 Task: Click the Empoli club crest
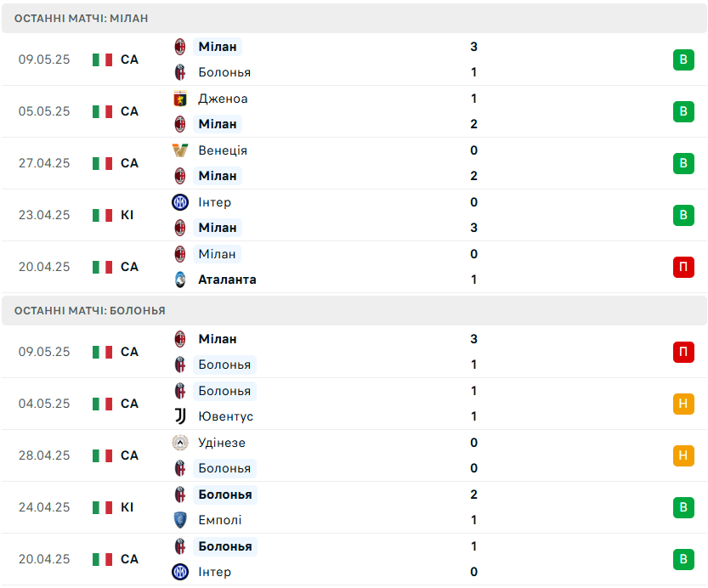180,520
